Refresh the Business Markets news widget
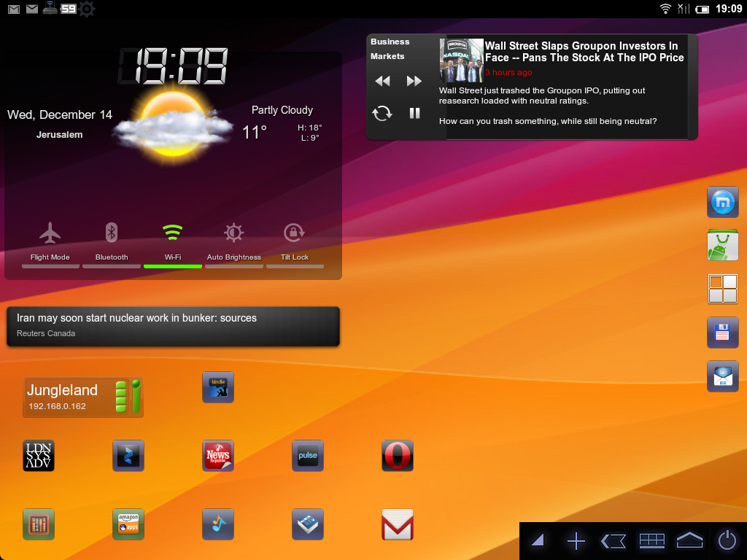747x560 pixels. pyautogui.click(x=382, y=113)
